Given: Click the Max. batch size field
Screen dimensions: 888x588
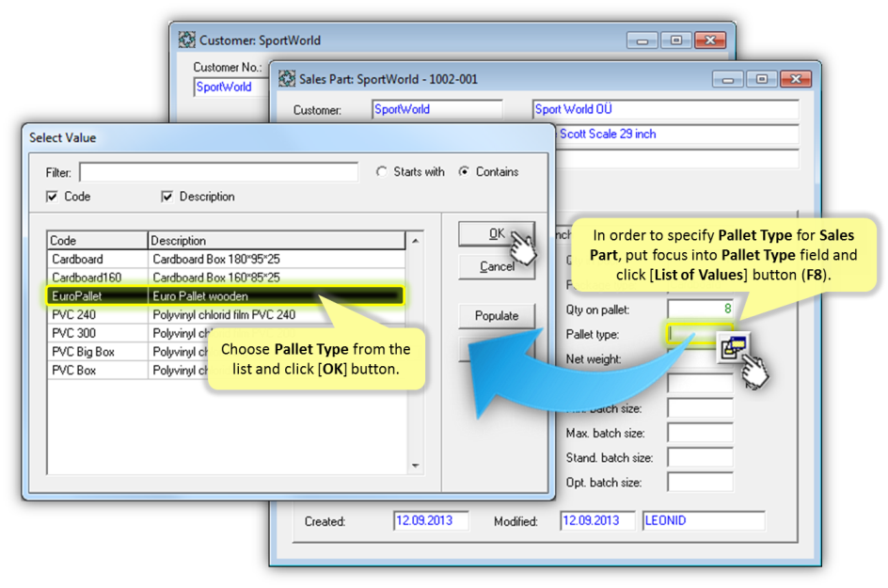Looking at the screenshot, I should [x=700, y=433].
